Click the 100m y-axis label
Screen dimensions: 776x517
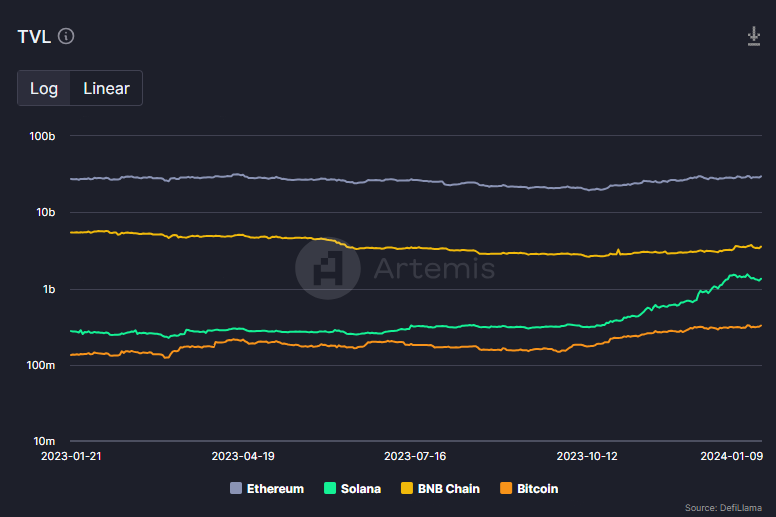pos(41,365)
